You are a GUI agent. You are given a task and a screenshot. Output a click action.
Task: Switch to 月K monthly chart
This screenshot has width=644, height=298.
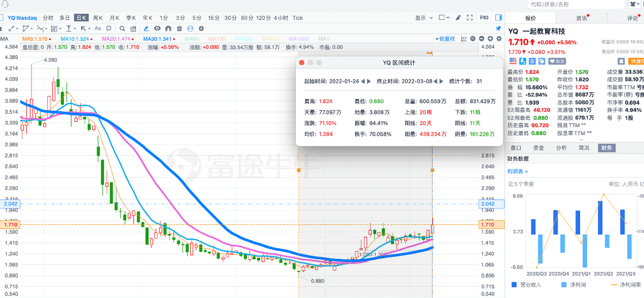[114, 18]
